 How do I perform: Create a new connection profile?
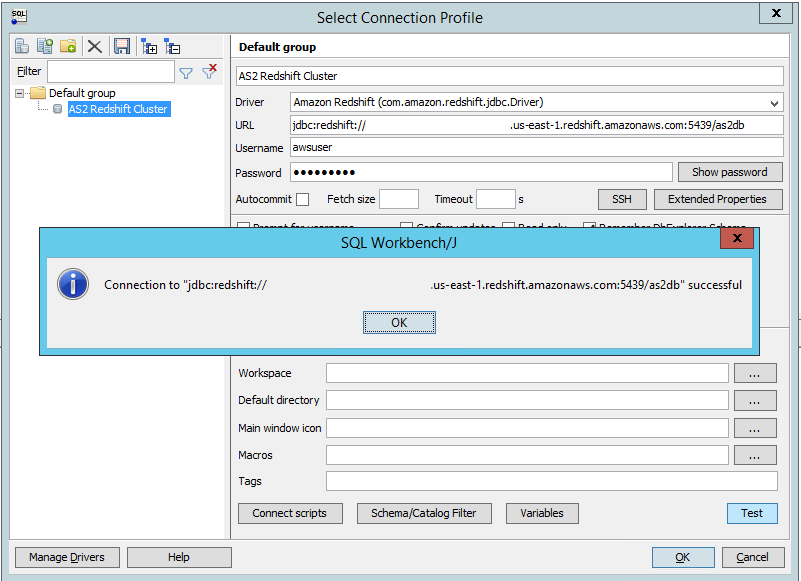(x=22, y=47)
